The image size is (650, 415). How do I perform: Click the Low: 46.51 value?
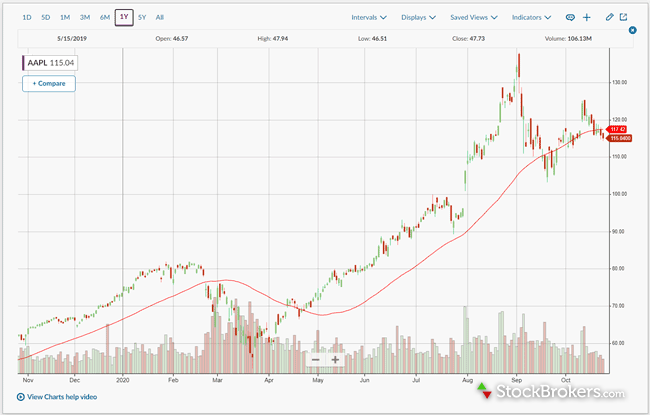(x=372, y=39)
